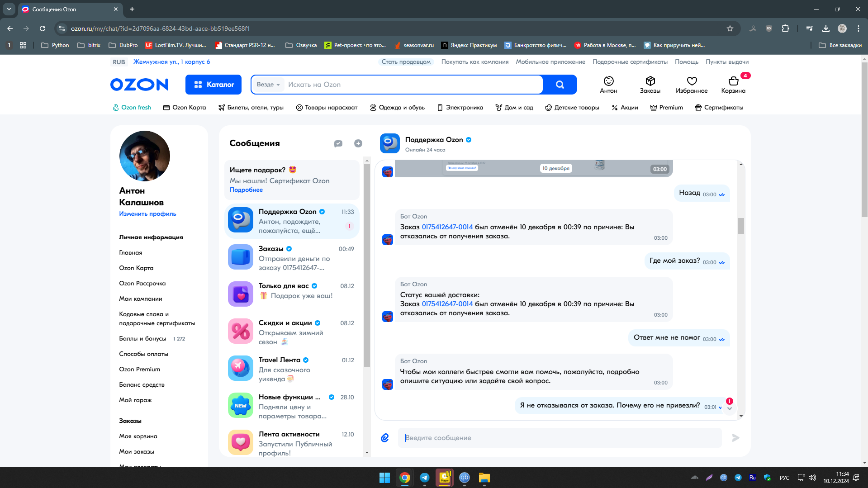Viewport: 868px width, 488px height.
Task: Open the Python bookmarks folder
Action: point(55,45)
